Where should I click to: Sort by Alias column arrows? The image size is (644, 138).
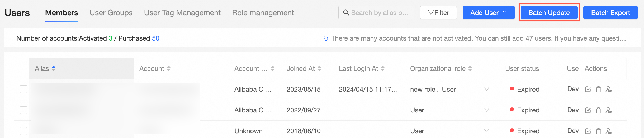point(54,68)
